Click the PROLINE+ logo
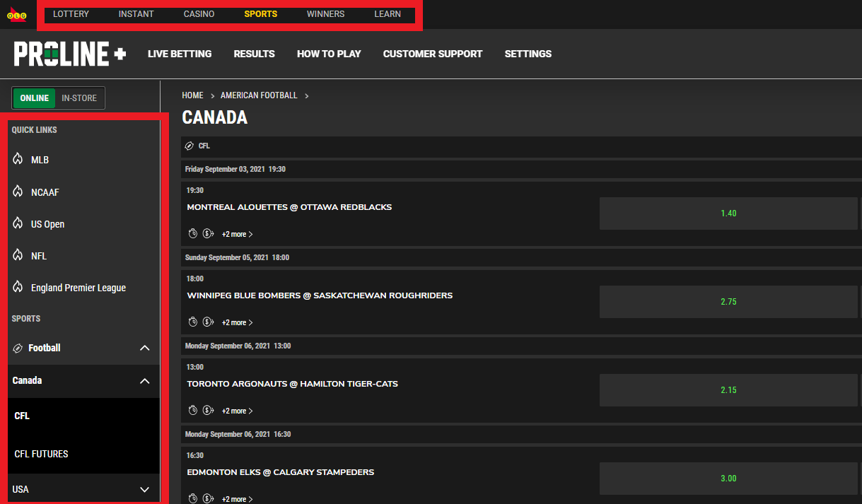 click(70, 54)
